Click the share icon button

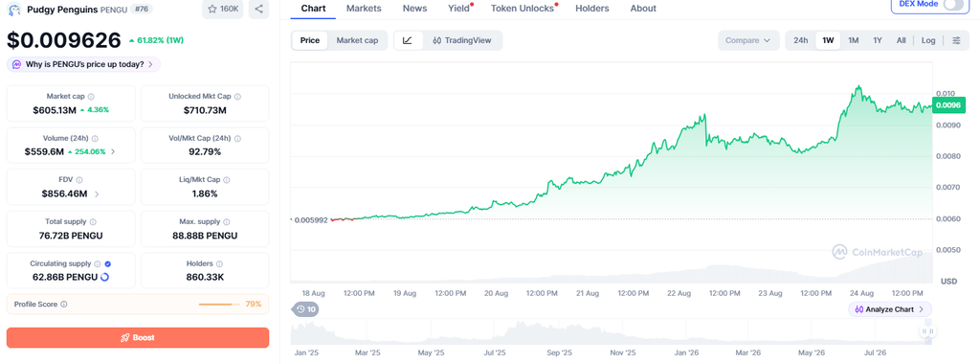click(258, 10)
